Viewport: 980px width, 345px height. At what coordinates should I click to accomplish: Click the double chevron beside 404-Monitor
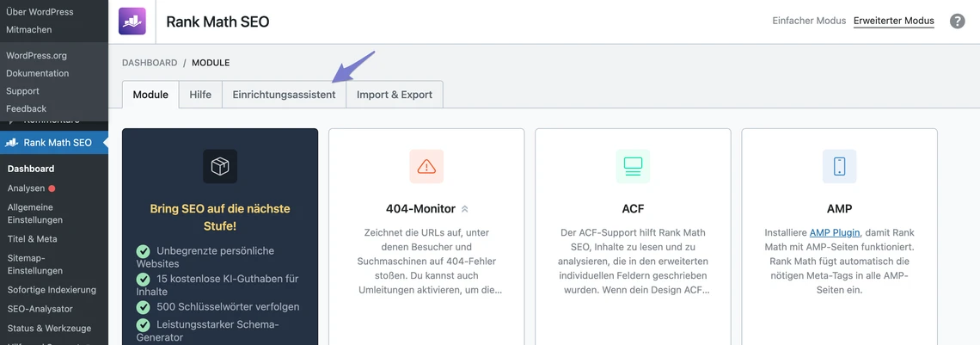point(465,209)
